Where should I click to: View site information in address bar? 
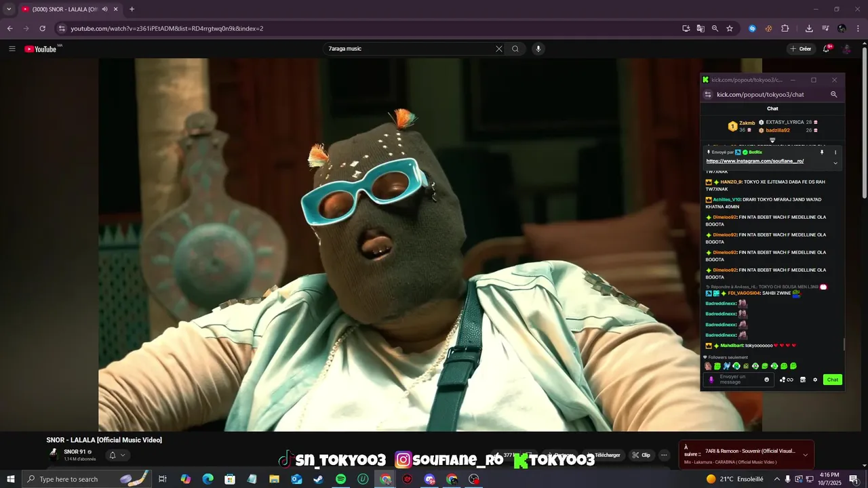[x=62, y=28]
